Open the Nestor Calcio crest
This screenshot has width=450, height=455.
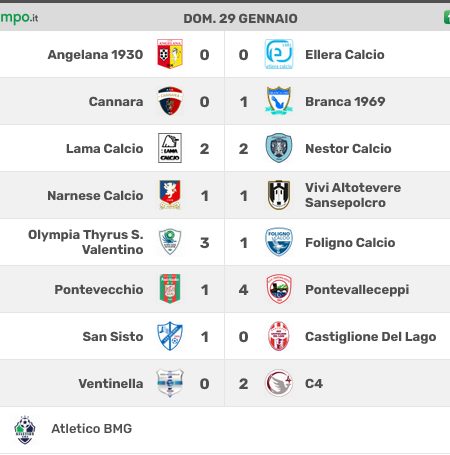pyautogui.click(x=279, y=148)
